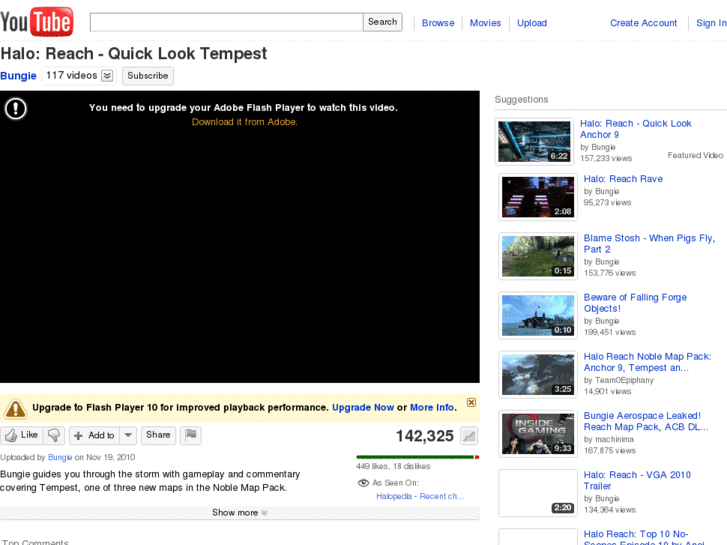Click the by TeamOEpiphany text
The height and width of the screenshot is (545, 727).
(x=619, y=380)
